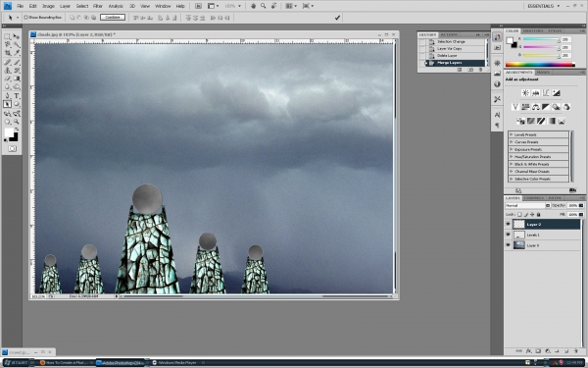588x368 pixels.
Task: Expand Black & White Presets list
Action: [512, 164]
